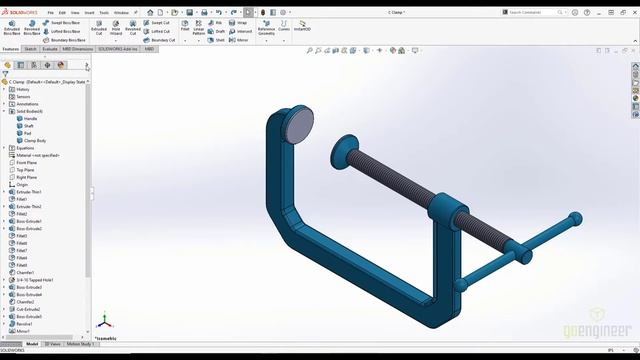The image size is (640, 360).
Task: Switch to SOLIDWORKS Add-Ins tab
Action: [118, 49]
